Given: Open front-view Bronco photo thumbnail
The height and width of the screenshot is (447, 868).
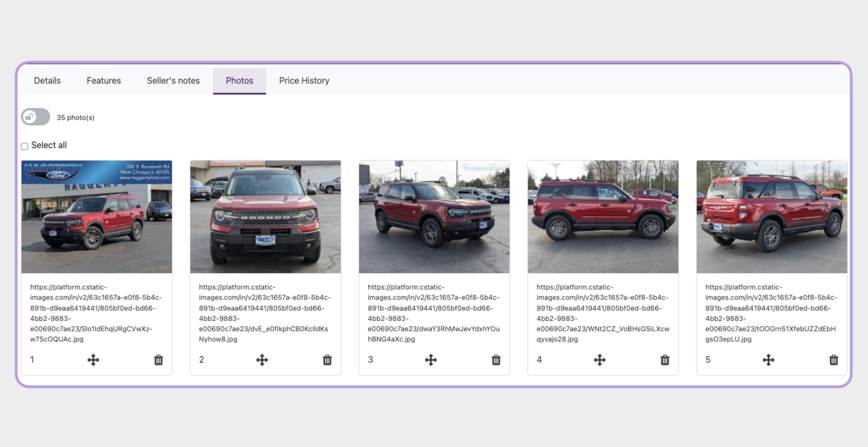Looking at the screenshot, I should coord(265,217).
